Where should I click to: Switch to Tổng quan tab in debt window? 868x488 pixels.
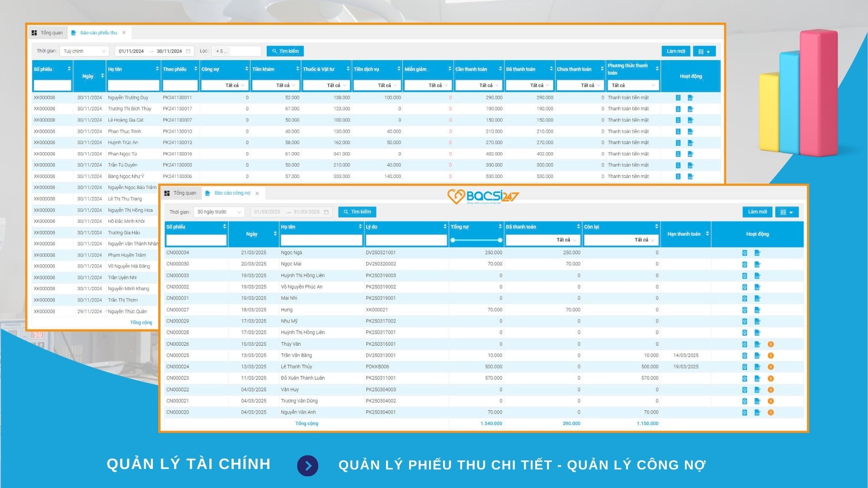(x=180, y=193)
